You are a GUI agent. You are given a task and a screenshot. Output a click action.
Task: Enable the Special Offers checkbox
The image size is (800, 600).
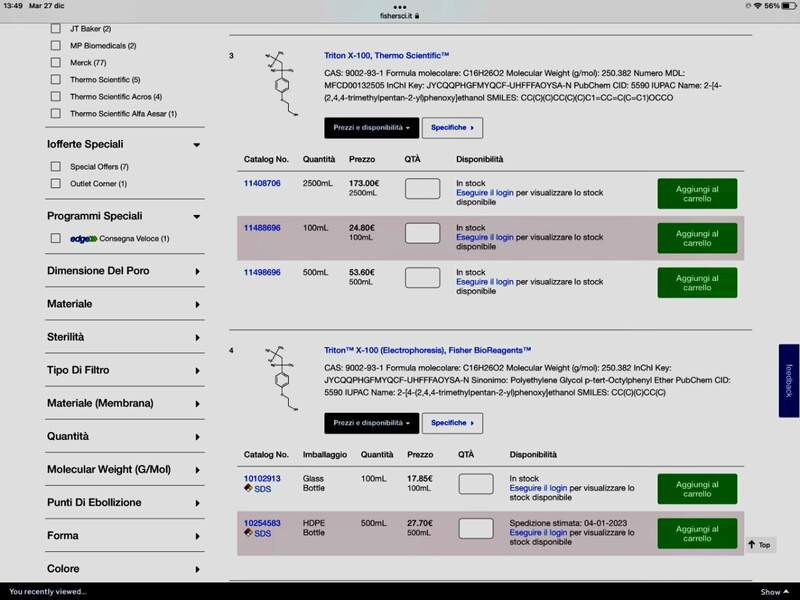point(56,167)
